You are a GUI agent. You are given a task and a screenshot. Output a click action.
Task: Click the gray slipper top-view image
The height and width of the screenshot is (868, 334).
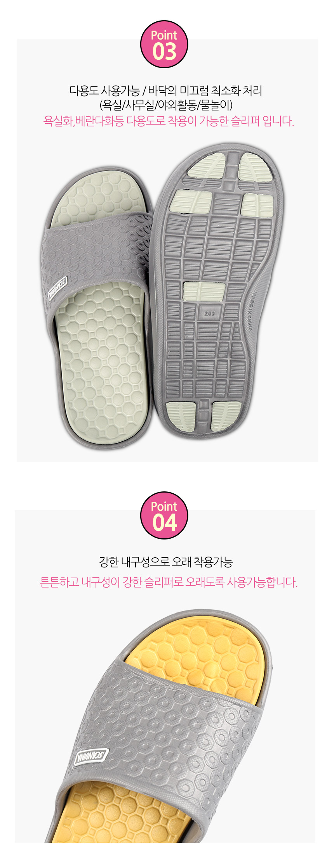point(97,309)
